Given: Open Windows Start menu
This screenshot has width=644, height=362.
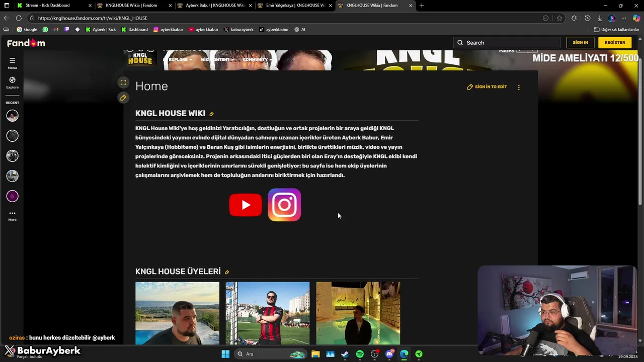Looking at the screenshot, I should pos(225,354).
